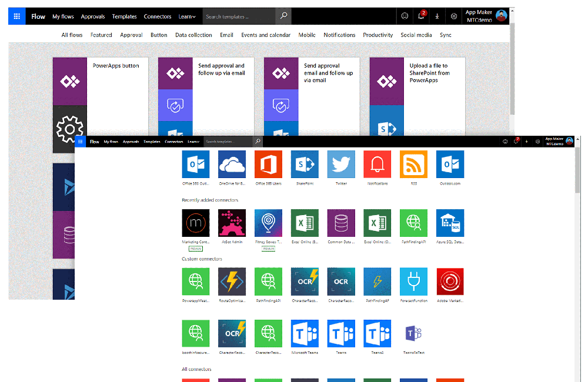Viewport: 588px width, 382px height.
Task: Open the Azure SQL Data Warehouse connector
Action: [x=450, y=223]
